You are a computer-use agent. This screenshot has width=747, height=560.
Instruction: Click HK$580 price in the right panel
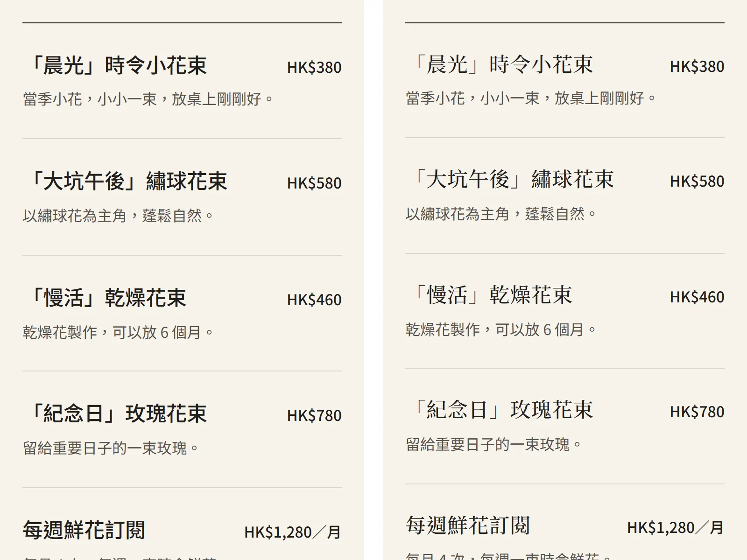click(697, 181)
